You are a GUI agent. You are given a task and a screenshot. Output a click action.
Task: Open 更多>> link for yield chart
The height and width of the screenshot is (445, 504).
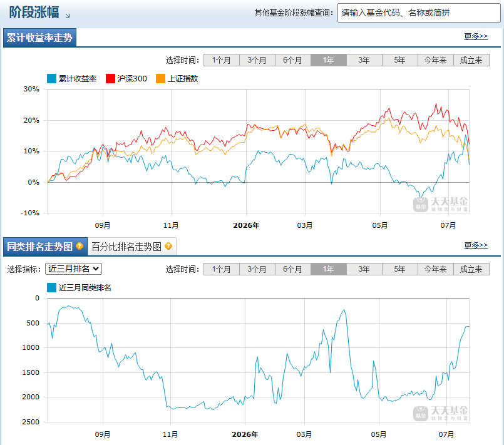tap(476, 36)
